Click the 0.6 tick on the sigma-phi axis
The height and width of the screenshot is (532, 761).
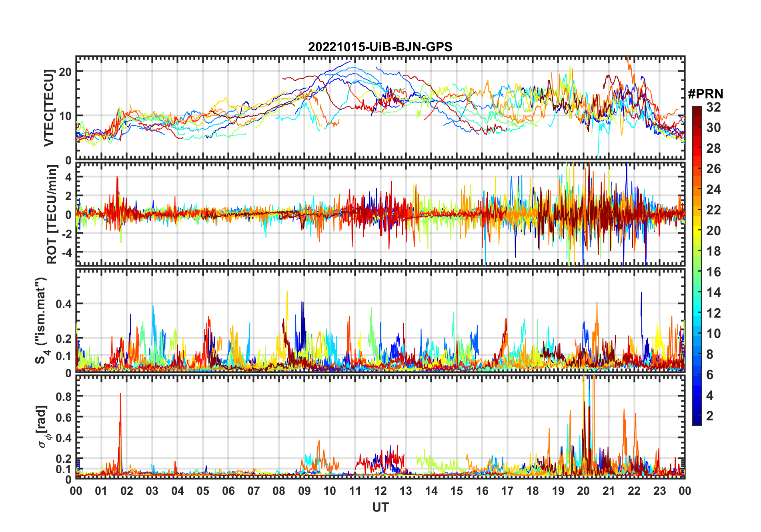64,417
